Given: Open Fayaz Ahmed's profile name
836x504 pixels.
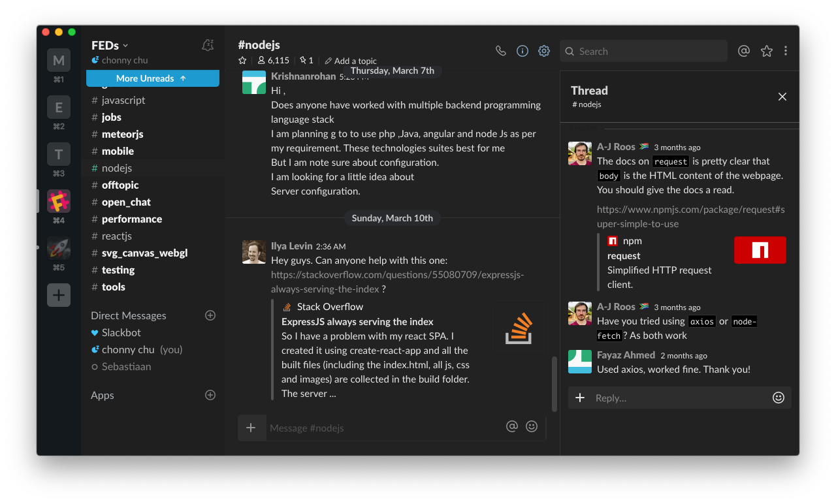Looking at the screenshot, I should tap(626, 354).
